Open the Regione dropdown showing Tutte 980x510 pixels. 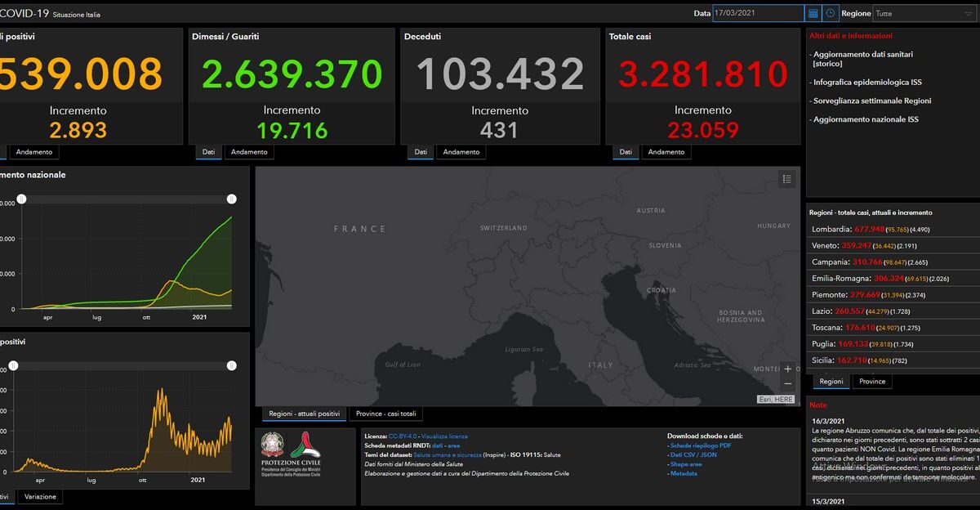pos(926,13)
